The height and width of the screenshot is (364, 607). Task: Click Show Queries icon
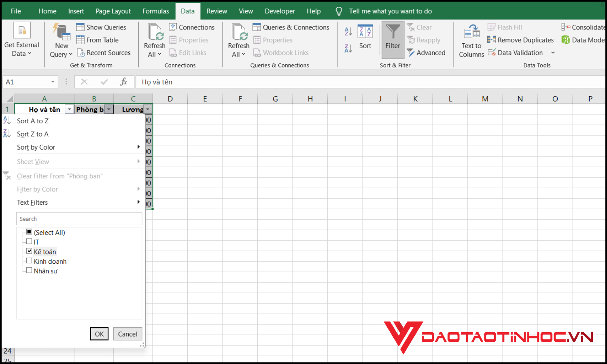(x=81, y=27)
